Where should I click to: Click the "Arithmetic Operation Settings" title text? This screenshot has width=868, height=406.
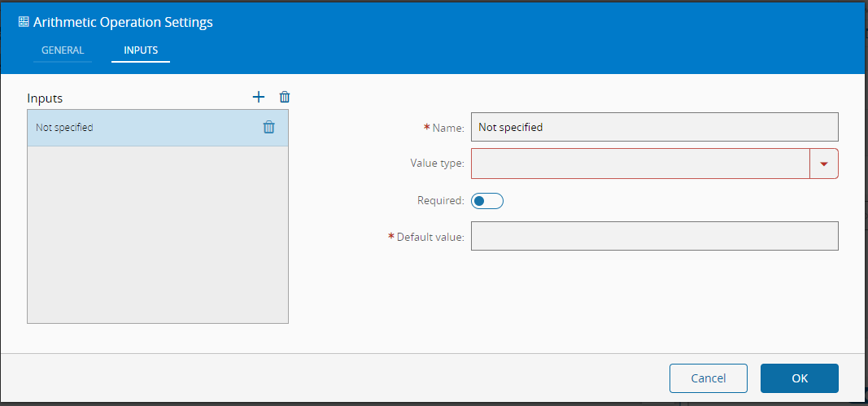[x=123, y=23]
